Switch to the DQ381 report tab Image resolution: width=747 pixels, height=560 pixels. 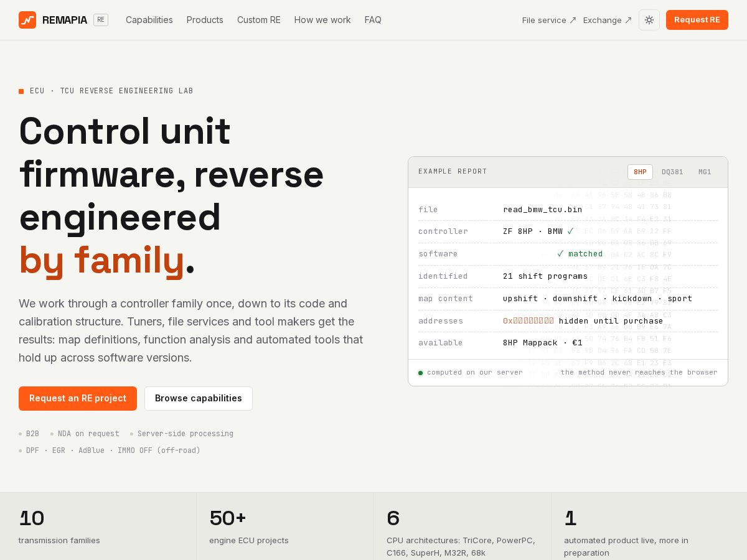pos(672,172)
